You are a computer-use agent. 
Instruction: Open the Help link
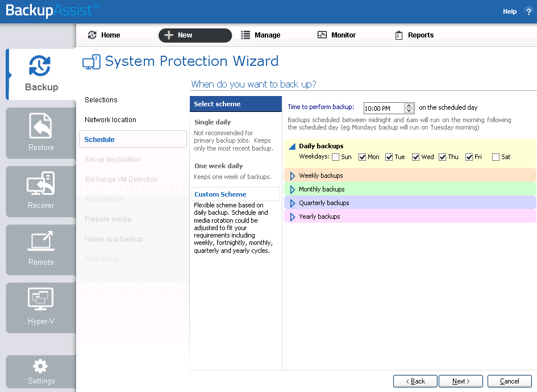coord(510,11)
